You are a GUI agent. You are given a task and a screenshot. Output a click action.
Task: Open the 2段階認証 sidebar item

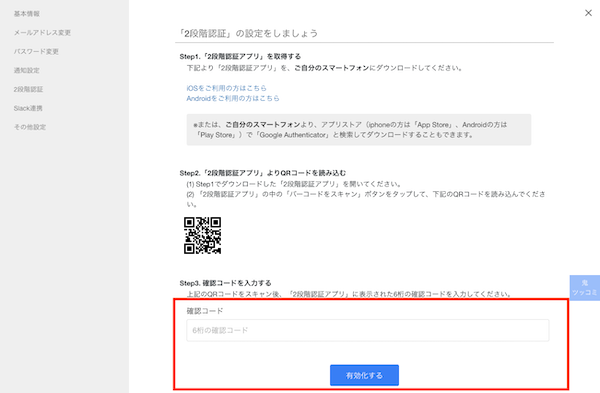click(28, 89)
